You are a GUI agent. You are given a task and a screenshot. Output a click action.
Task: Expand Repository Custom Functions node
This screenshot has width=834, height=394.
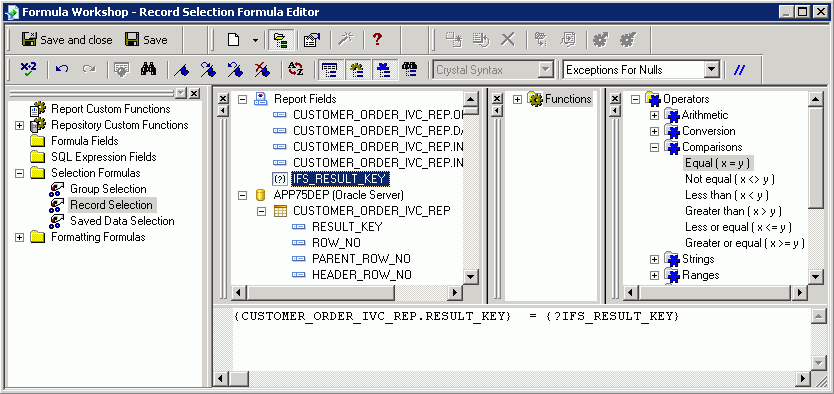[20, 125]
